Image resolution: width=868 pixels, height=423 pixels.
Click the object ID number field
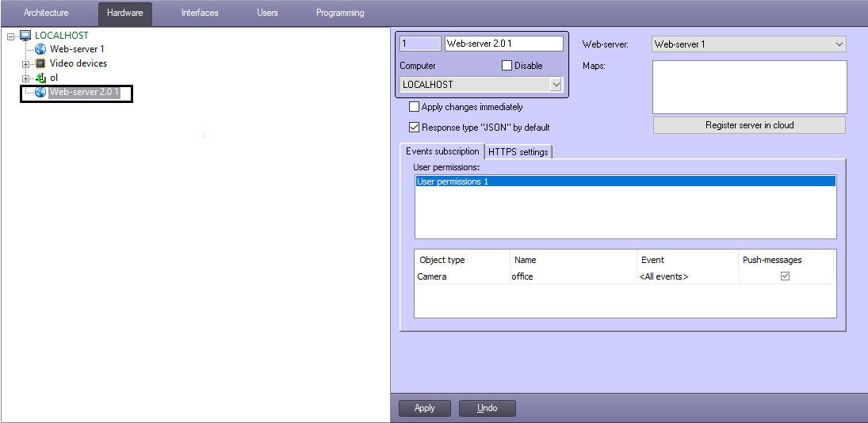tap(421, 44)
